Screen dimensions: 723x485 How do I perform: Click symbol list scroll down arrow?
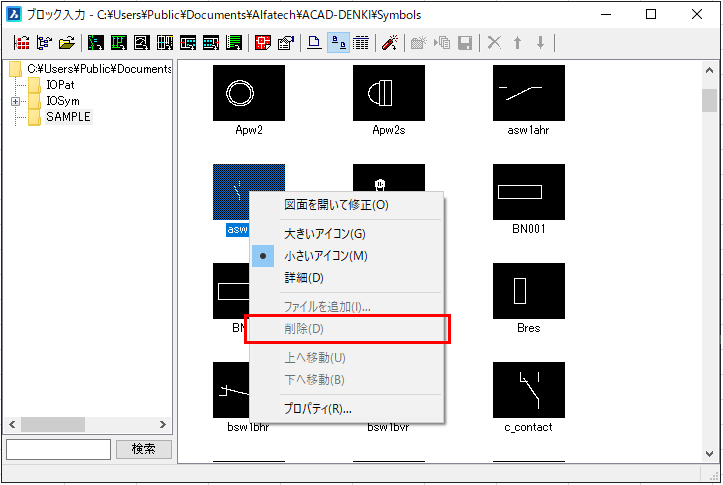point(709,454)
